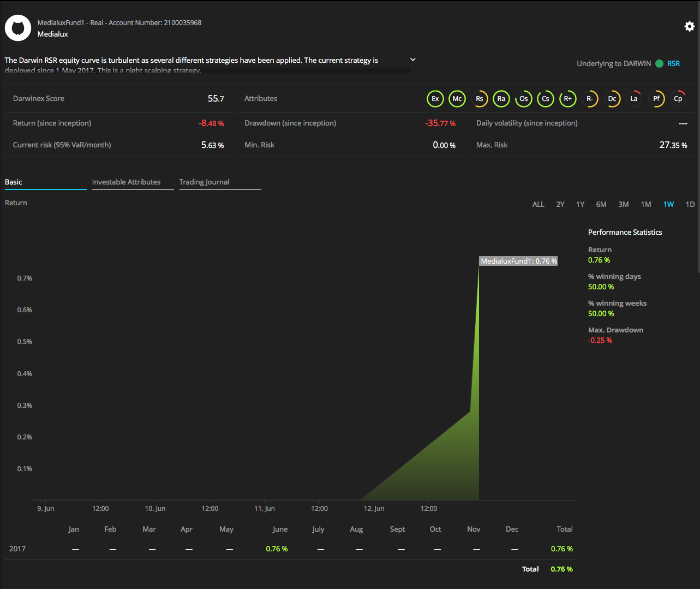The image size is (700, 589).
Task: Set chart range to 2Y
Action: point(560,204)
